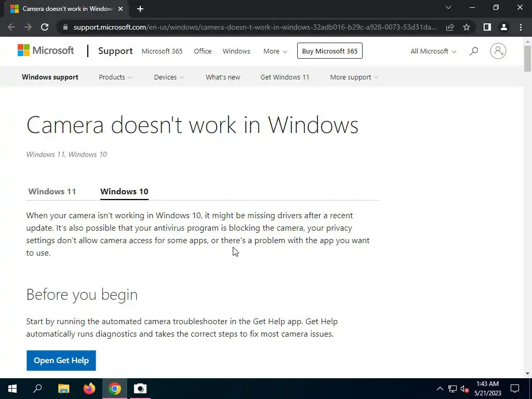Click the share page icon in address bar
Screen dimensions: 532x399
(x=450, y=27)
